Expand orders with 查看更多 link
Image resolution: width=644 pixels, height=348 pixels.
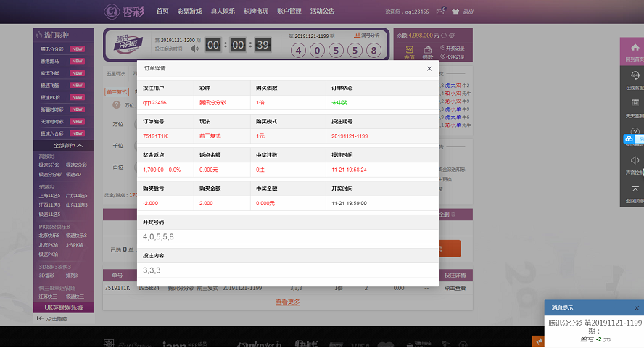[287, 302]
